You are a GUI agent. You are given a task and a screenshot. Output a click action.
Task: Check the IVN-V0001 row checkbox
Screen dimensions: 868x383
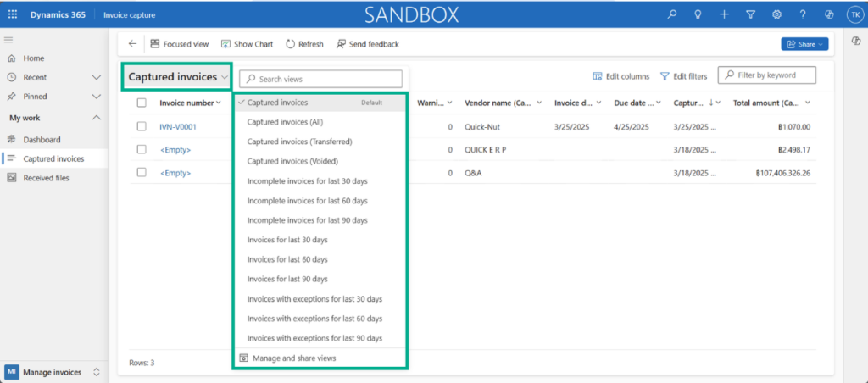(142, 127)
